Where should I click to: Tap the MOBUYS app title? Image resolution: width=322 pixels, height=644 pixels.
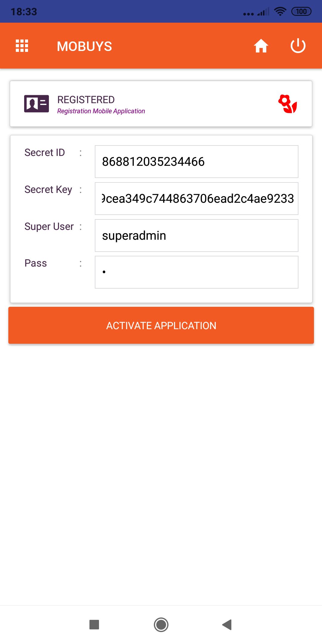click(84, 46)
